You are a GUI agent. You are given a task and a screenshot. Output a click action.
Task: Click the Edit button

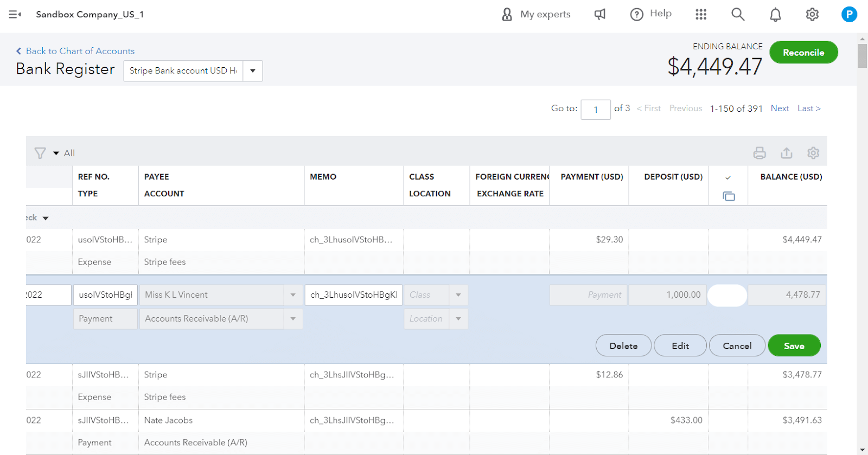click(x=680, y=346)
